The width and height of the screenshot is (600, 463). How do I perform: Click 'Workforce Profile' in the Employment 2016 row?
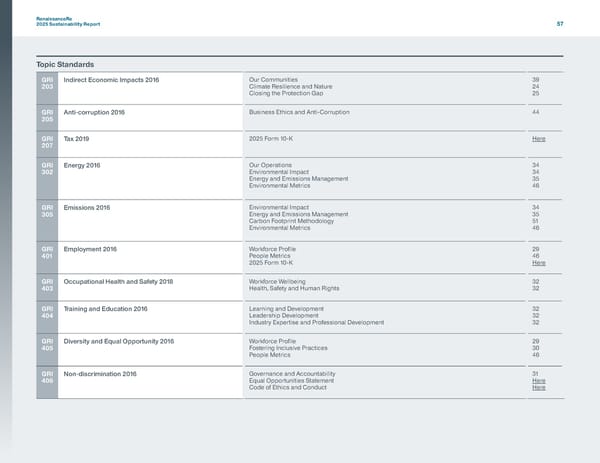(272, 249)
